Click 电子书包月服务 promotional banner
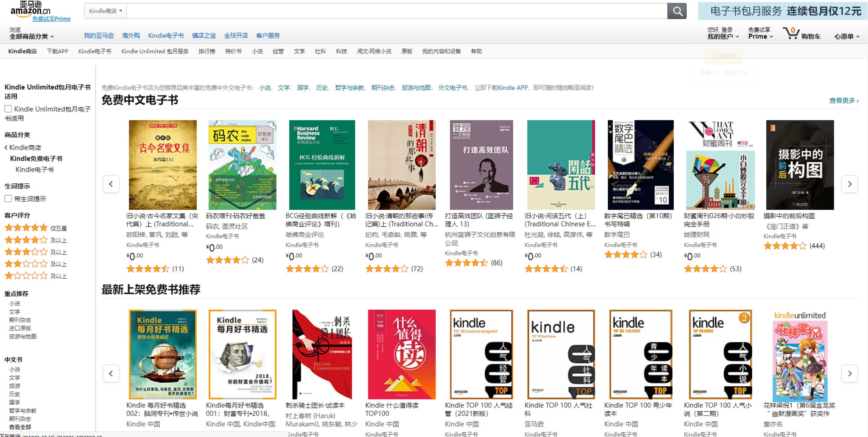 [783, 11]
